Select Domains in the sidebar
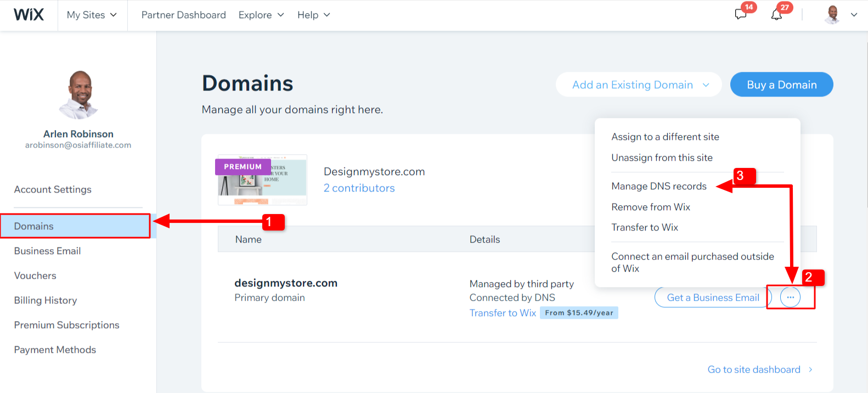 (75, 226)
